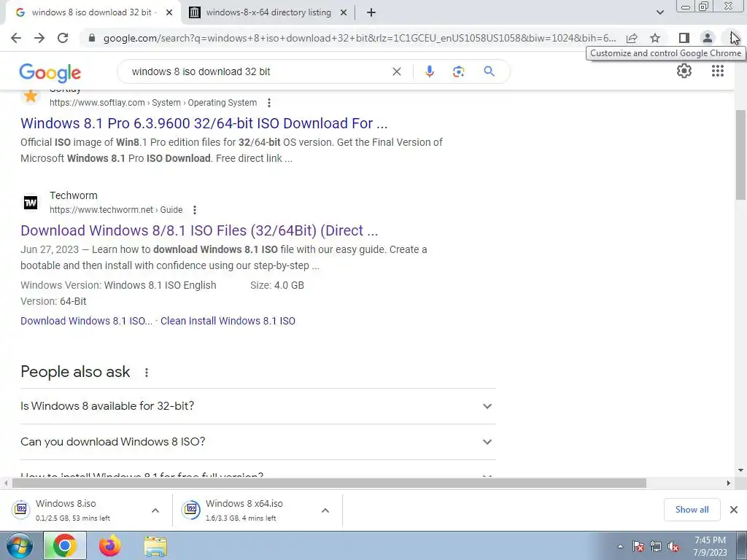Click the vertical scrollbar thumb
The height and width of the screenshot is (560, 747).
(740, 155)
